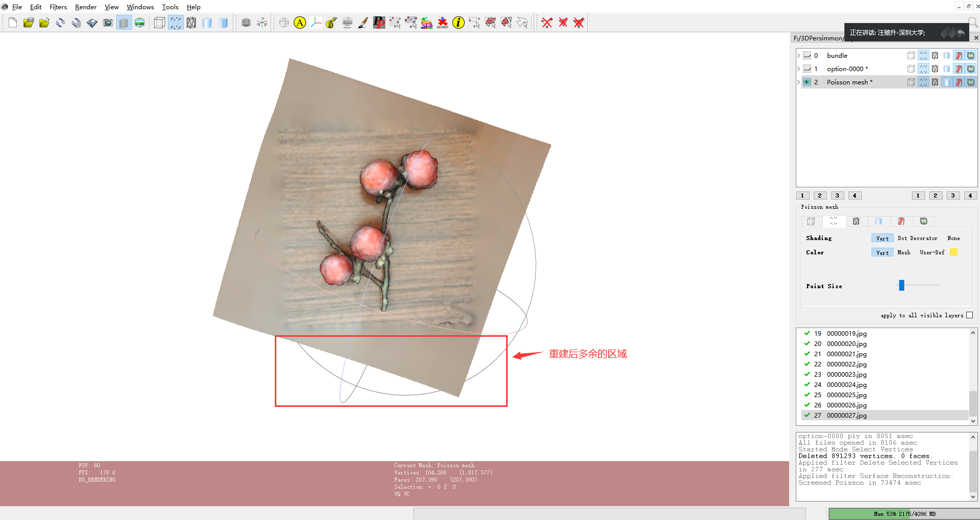Delete the selected faces
The image size is (980, 520).
tap(563, 23)
